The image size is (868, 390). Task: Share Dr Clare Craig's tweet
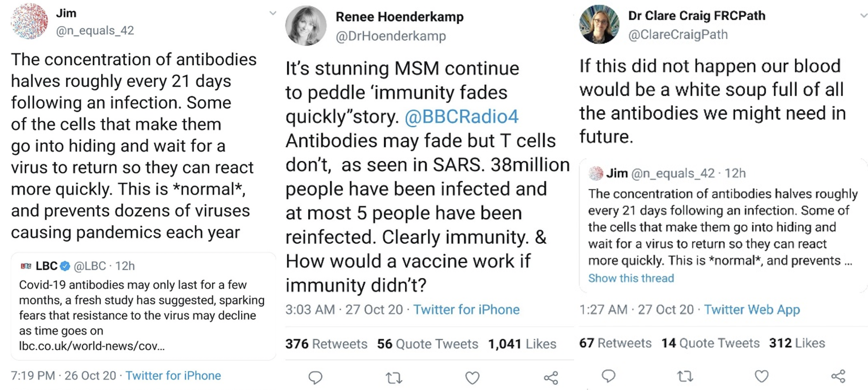(x=838, y=376)
